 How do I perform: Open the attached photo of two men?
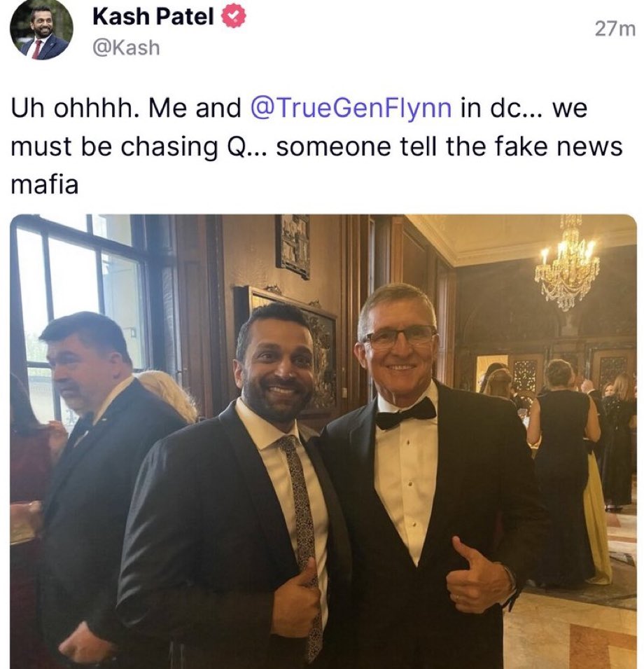click(323, 441)
